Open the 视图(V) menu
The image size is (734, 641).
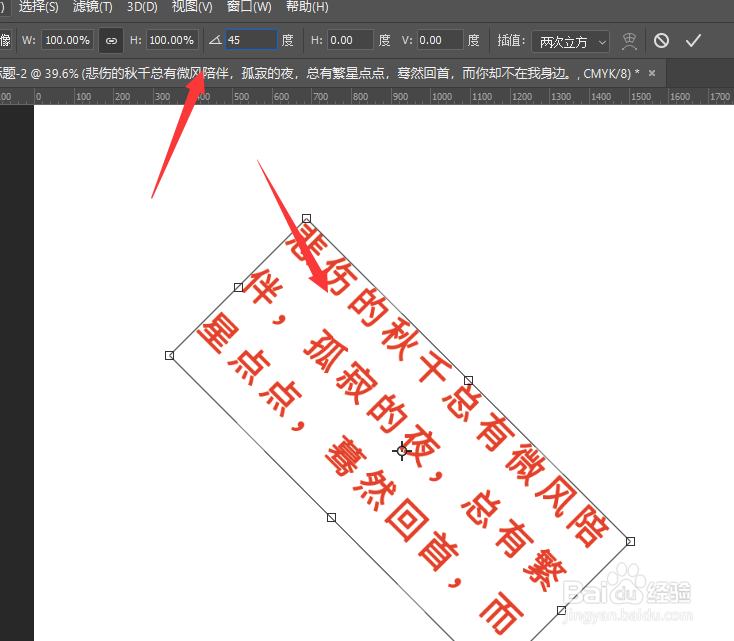[192, 7]
